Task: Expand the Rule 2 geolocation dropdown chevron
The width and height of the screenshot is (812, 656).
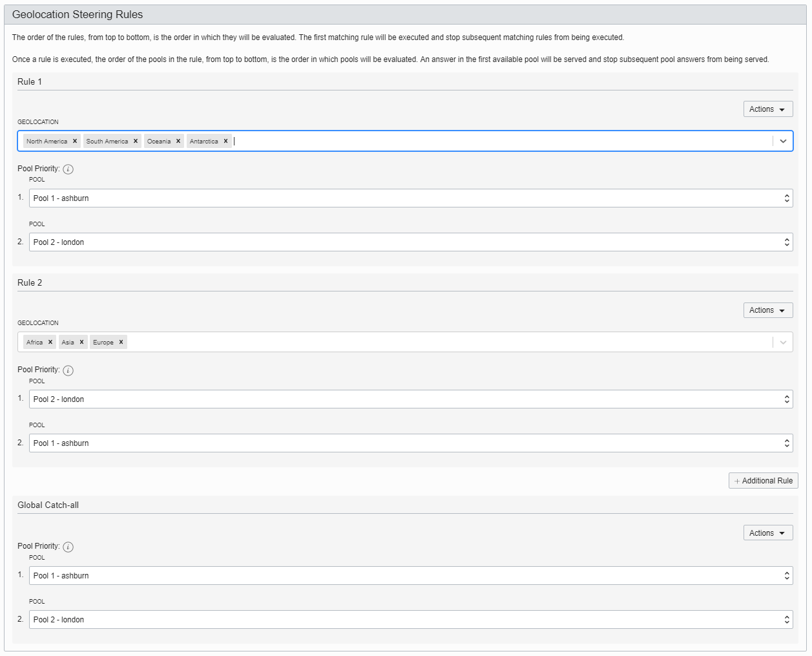Action: (783, 343)
